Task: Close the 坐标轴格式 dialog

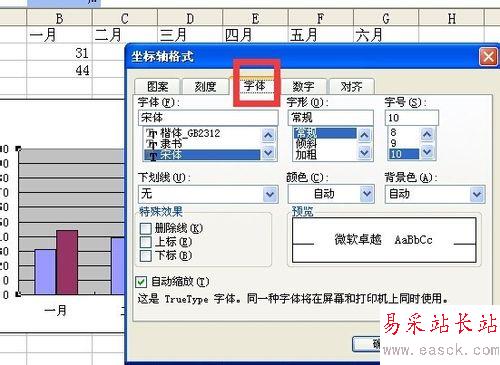Action: point(488,57)
